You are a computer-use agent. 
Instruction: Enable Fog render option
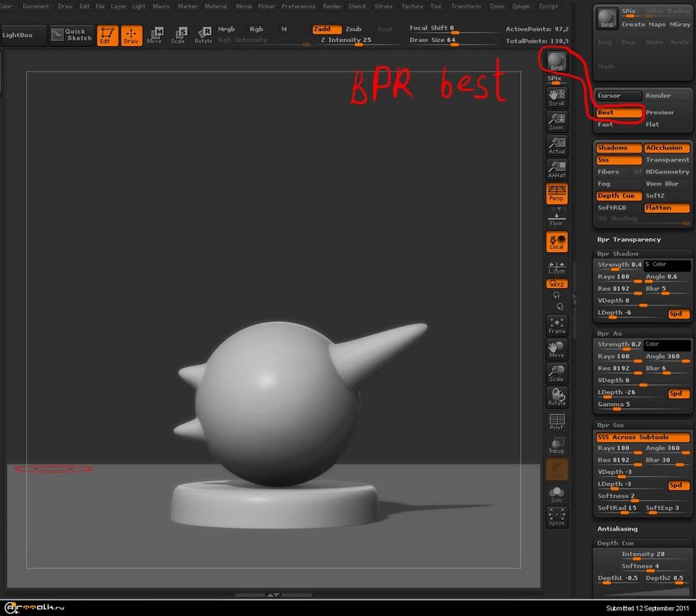click(x=619, y=184)
